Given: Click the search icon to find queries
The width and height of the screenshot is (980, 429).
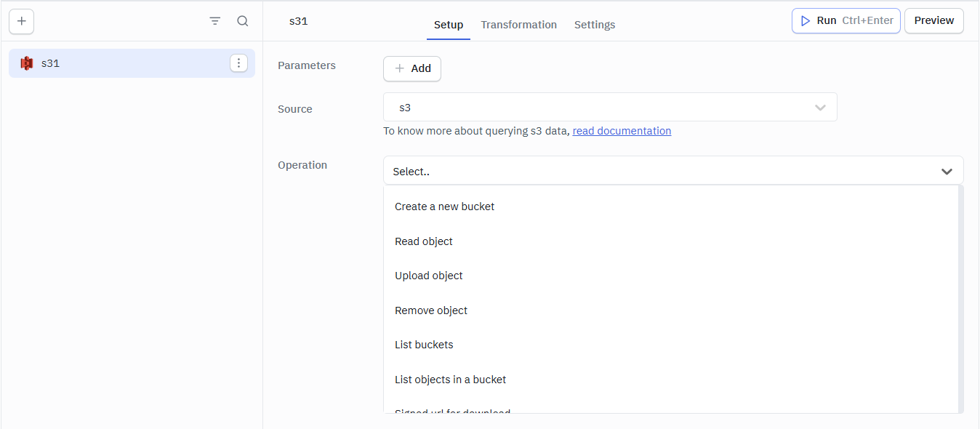Looking at the screenshot, I should point(242,20).
